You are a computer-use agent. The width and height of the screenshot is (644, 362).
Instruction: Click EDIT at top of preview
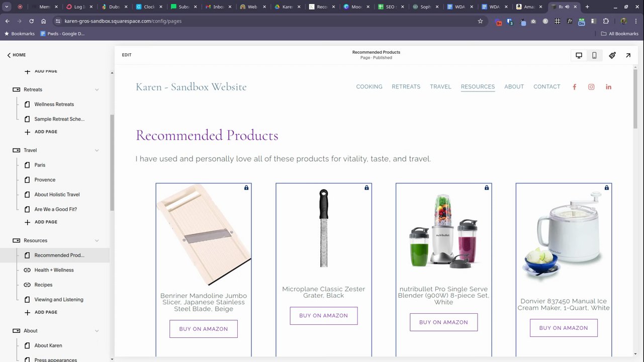click(x=127, y=55)
